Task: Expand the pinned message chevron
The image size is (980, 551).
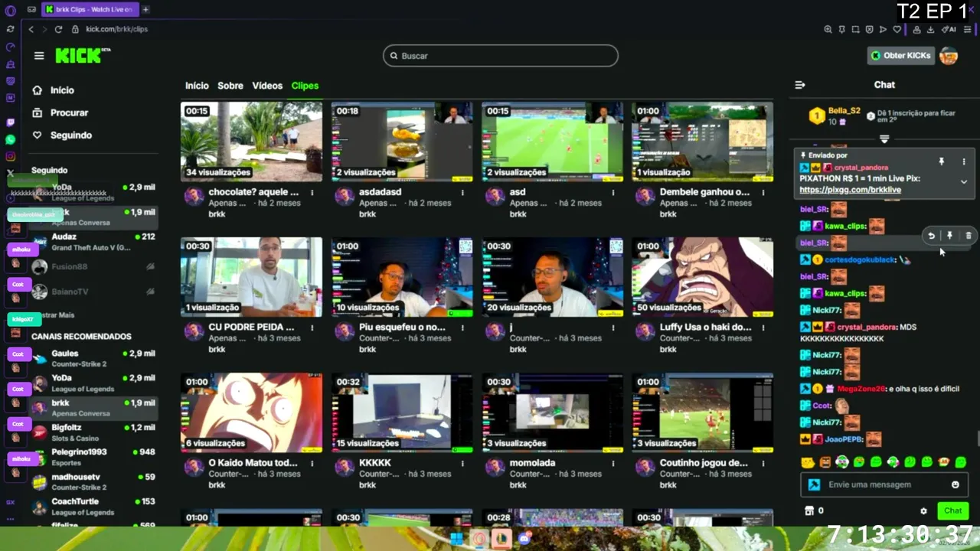Action: pos(964,182)
